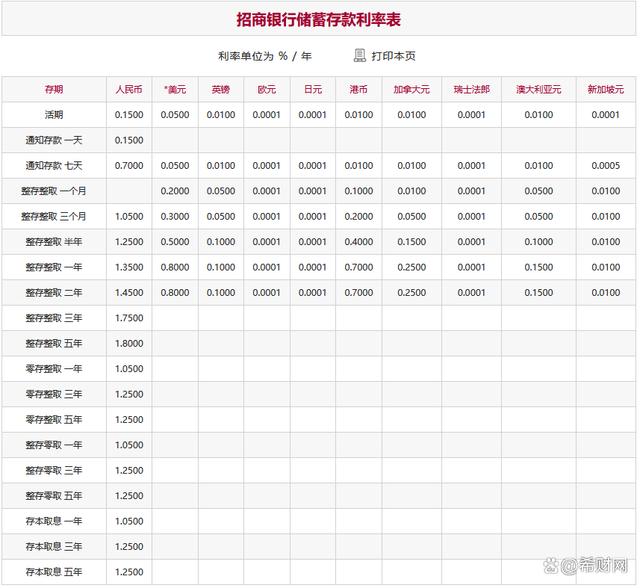This screenshot has width=640, height=588.
Task: Click the 存期 column header
Action: (54, 89)
